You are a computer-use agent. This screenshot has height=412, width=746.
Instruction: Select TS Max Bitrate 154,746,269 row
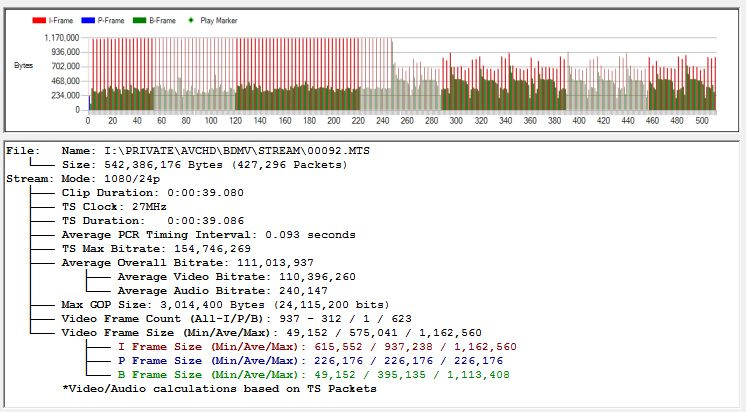click(156, 249)
